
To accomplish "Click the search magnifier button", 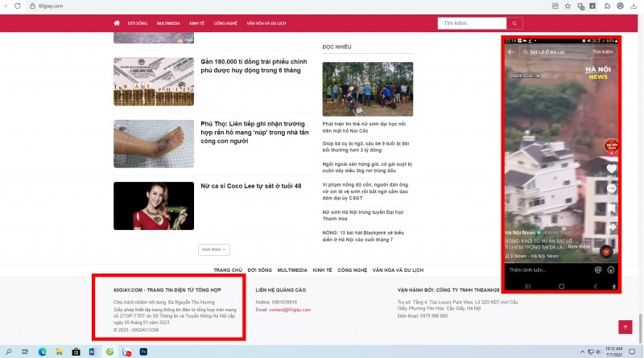I will click(514, 23).
